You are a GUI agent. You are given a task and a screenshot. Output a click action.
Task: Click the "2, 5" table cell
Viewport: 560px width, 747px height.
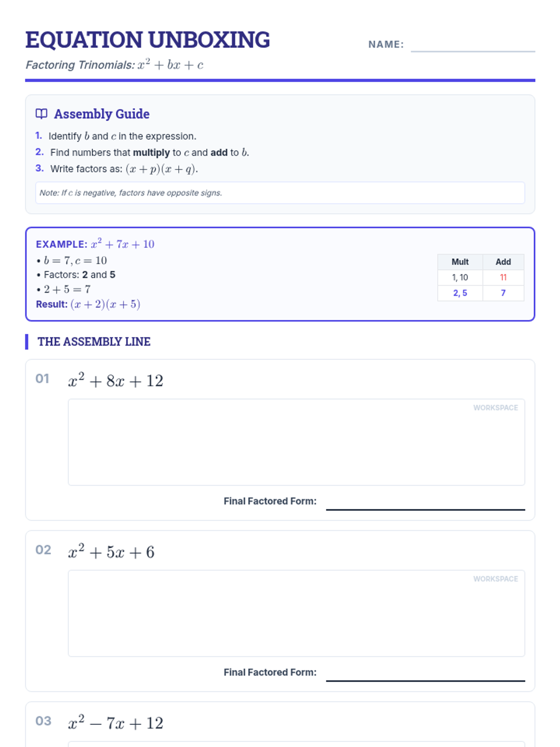click(x=460, y=293)
